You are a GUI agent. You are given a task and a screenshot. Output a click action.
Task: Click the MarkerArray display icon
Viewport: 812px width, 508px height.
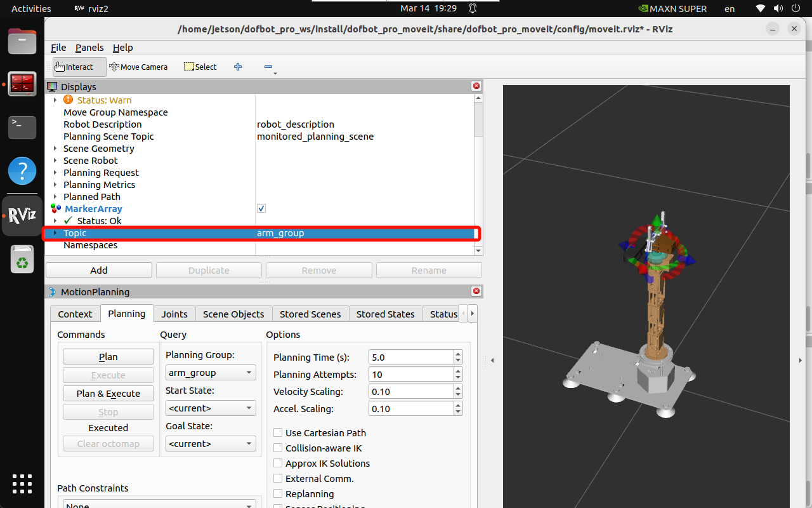(x=56, y=209)
